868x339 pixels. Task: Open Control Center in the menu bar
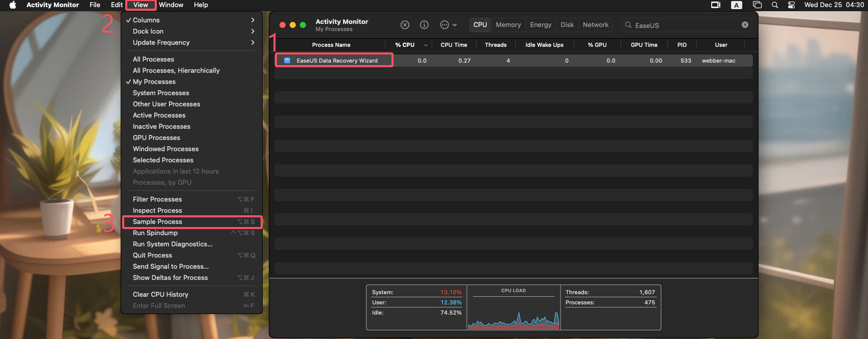[x=792, y=5]
